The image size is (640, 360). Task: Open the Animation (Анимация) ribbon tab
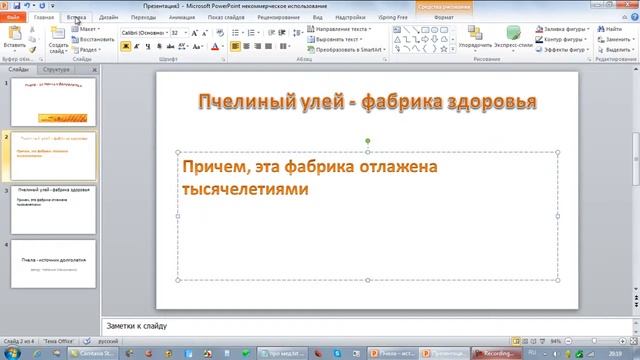click(x=182, y=18)
